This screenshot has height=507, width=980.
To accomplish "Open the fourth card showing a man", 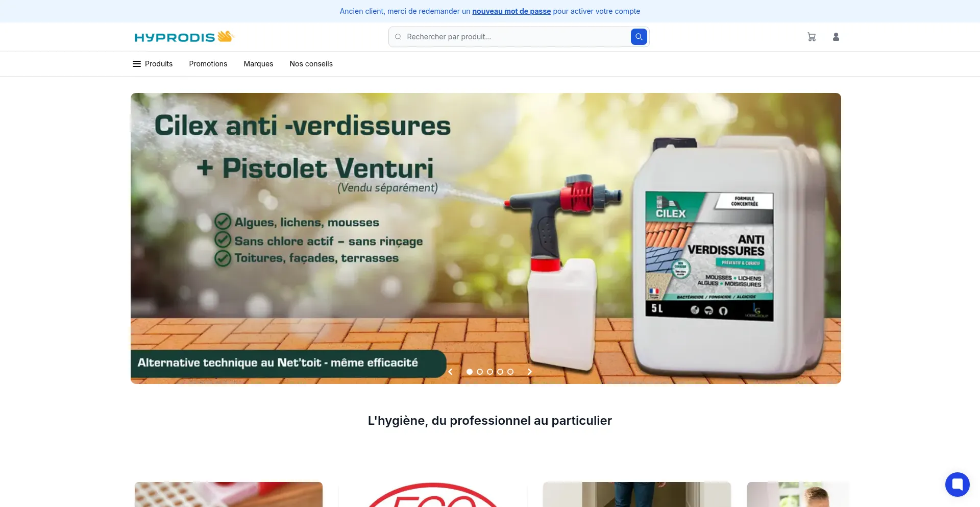I will 798,494.
